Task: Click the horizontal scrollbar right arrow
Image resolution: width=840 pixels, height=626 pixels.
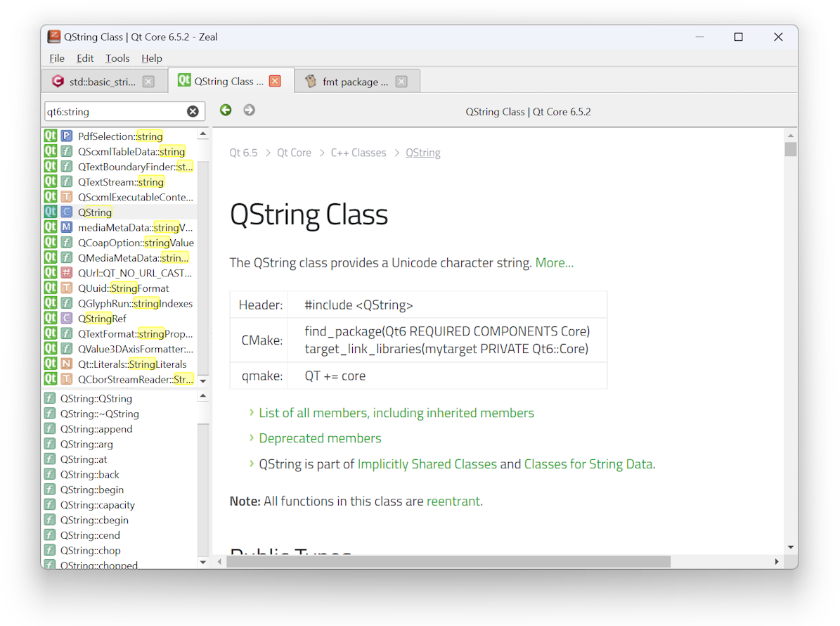Action: click(x=776, y=561)
